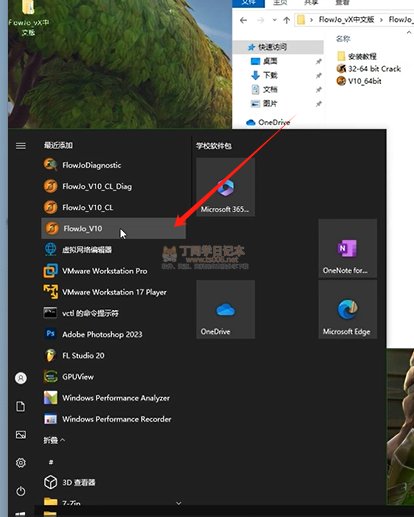Launch the Microsoft Edge tile

click(348, 309)
